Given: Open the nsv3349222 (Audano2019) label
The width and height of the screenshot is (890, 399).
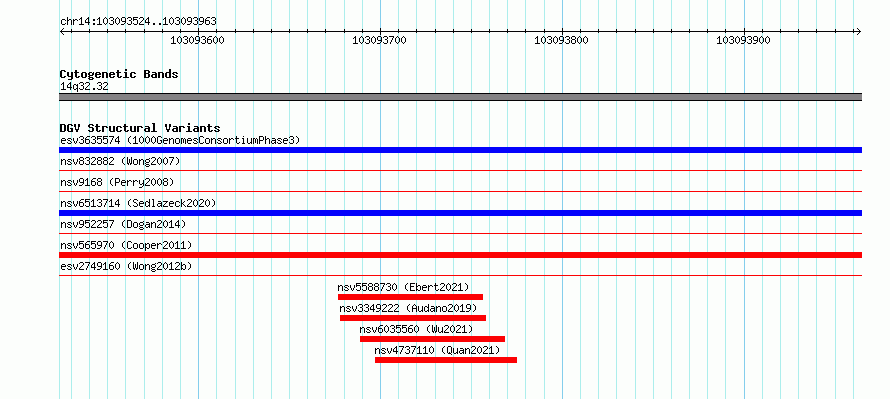Looking at the screenshot, I should [x=408, y=308].
